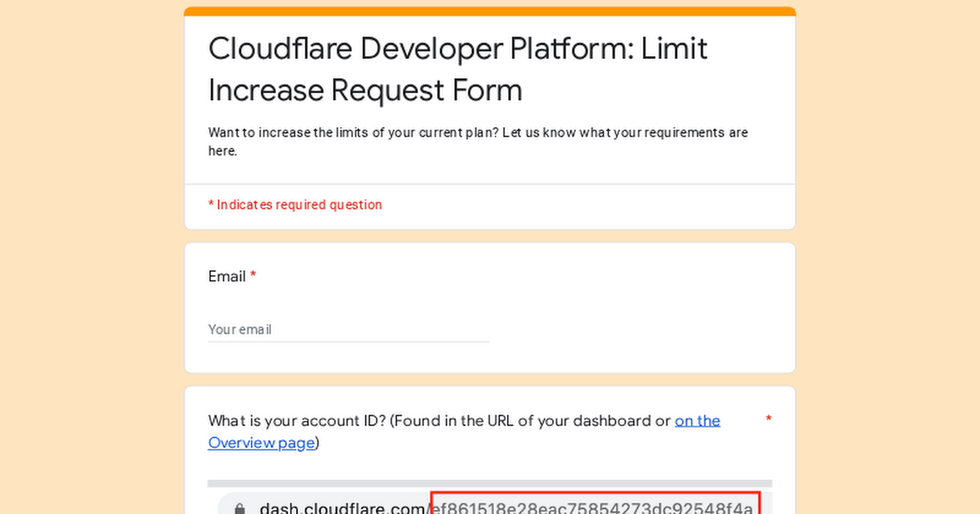Image resolution: width=980 pixels, height=514 pixels.
Task: Click the 'Email' question label
Action: (226, 277)
